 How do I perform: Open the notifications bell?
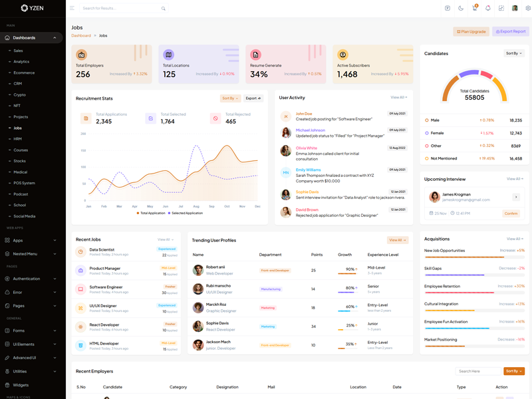click(x=488, y=9)
